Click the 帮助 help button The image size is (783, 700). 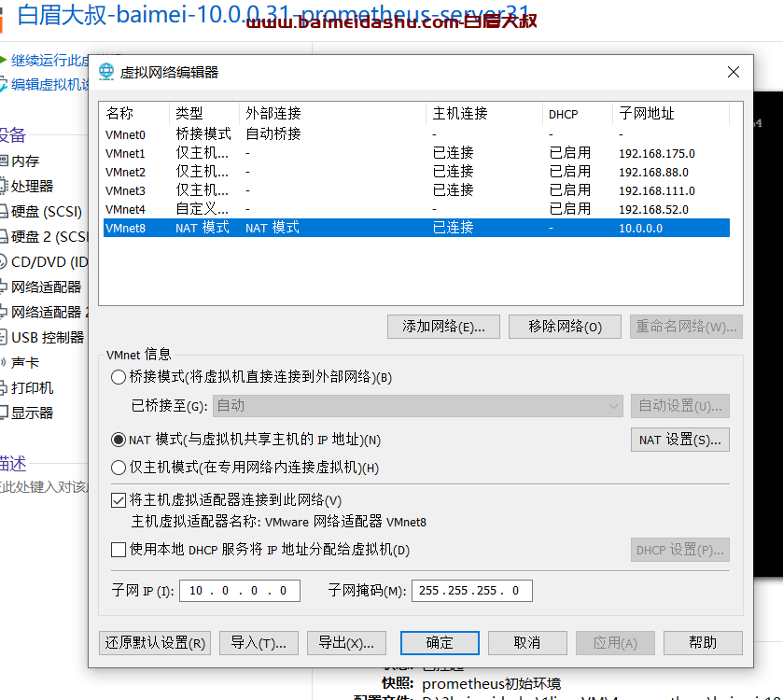click(703, 642)
